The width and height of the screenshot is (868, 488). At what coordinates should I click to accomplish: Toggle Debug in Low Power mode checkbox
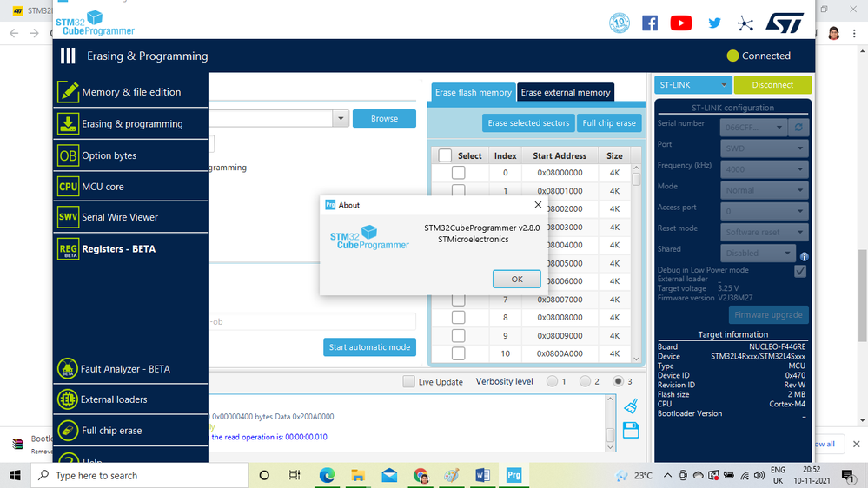tap(800, 271)
